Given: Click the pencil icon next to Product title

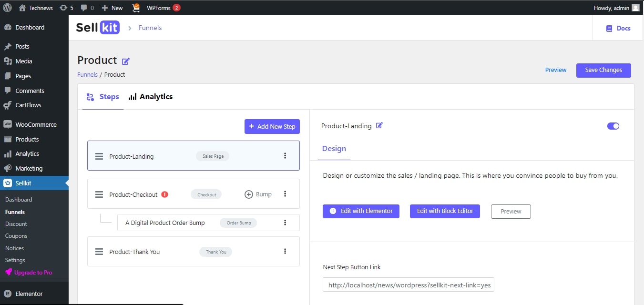Looking at the screenshot, I should pyautogui.click(x=126, y=61).
